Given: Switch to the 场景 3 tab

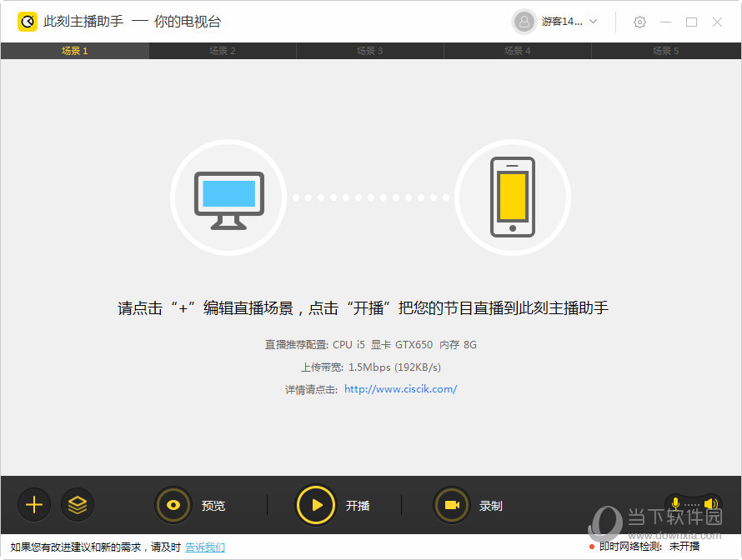Looking at the screenshot, I should pyautogui.click(x=370, y=51).
